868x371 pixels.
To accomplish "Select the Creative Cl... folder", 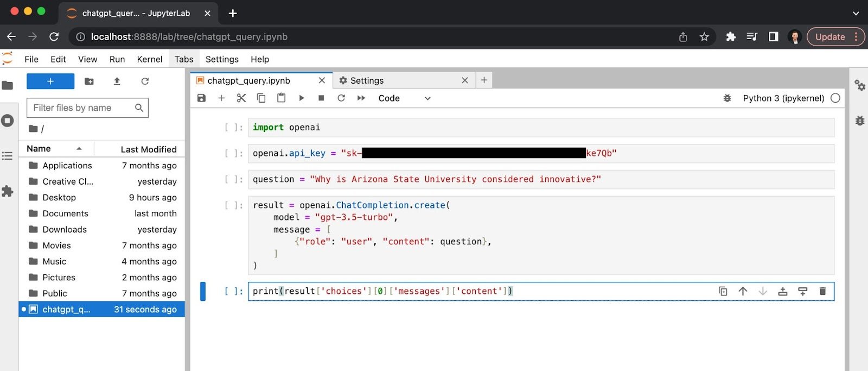I will pos(102,181).
